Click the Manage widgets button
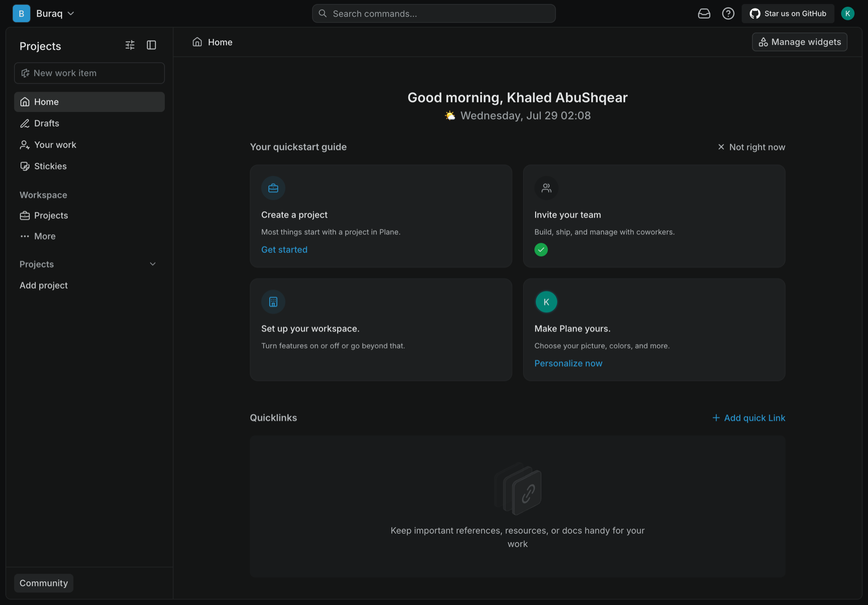The height and width of the screenshot is (605, 868). [800, 42]
